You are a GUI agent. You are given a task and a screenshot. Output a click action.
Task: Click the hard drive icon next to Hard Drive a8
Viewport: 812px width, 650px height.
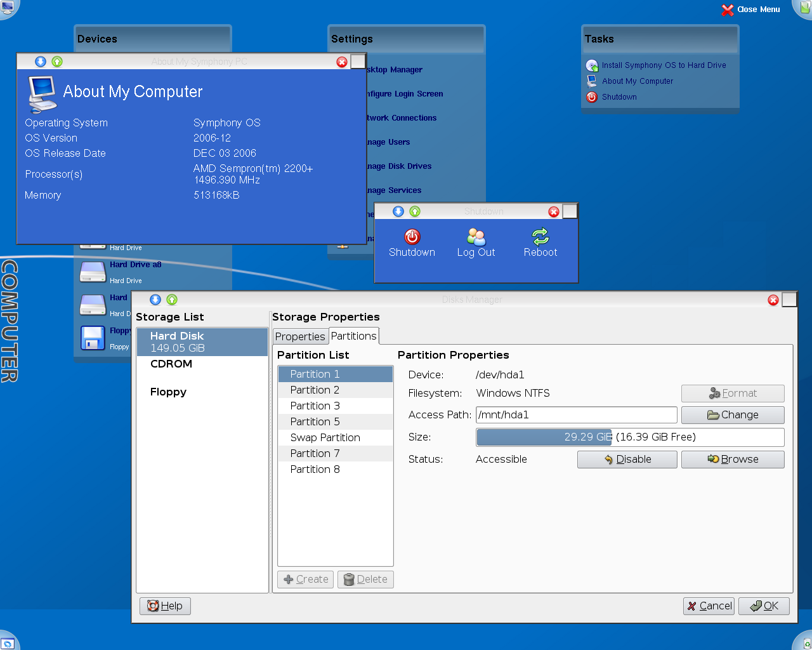[93, 272]
